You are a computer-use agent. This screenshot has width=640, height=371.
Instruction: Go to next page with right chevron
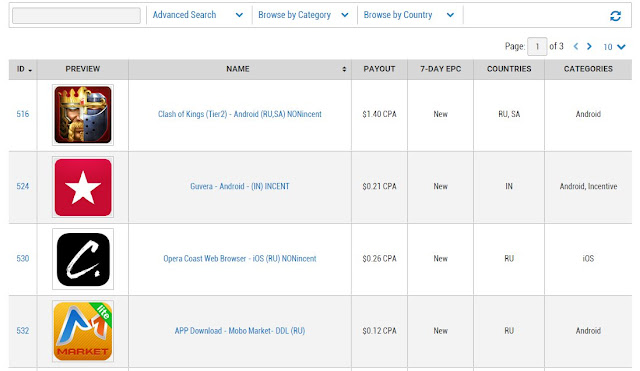[589, 47]
